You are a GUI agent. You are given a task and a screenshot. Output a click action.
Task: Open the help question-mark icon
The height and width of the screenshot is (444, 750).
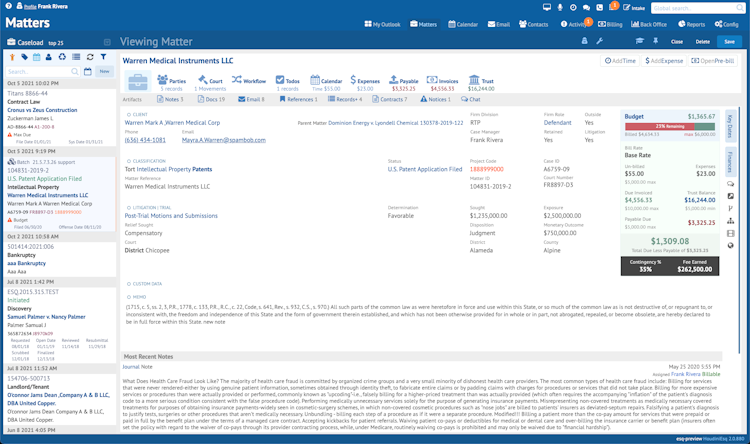coord(9,6)
